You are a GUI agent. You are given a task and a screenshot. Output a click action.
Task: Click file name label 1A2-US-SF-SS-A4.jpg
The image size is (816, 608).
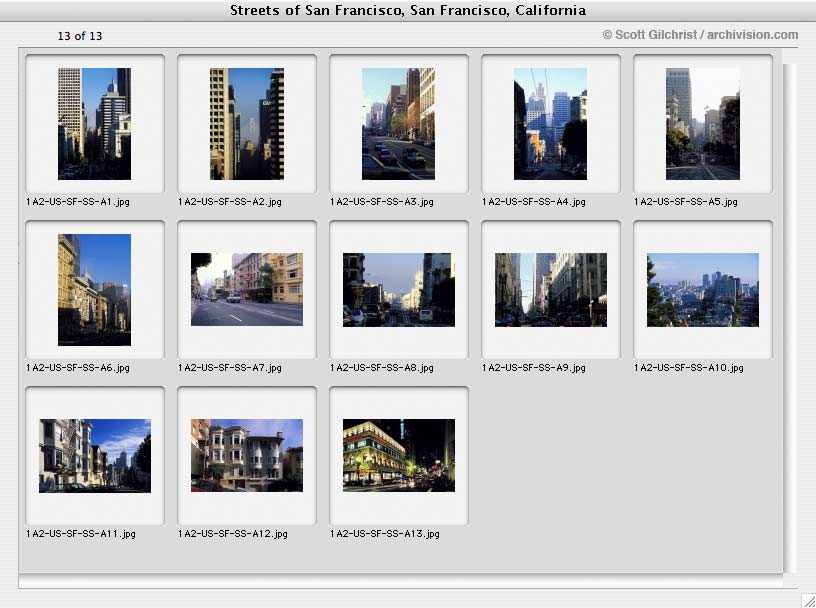533,202
